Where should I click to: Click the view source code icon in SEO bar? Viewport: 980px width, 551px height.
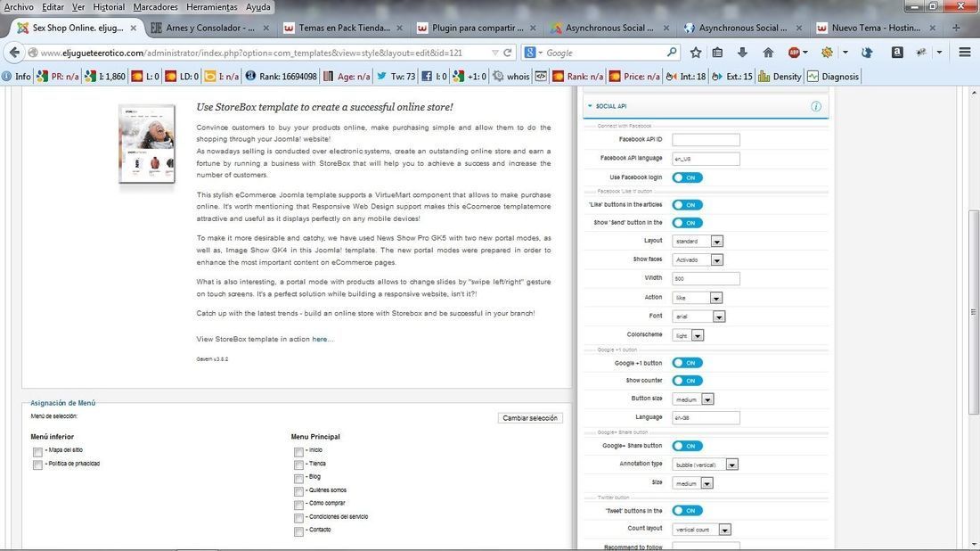541,77
